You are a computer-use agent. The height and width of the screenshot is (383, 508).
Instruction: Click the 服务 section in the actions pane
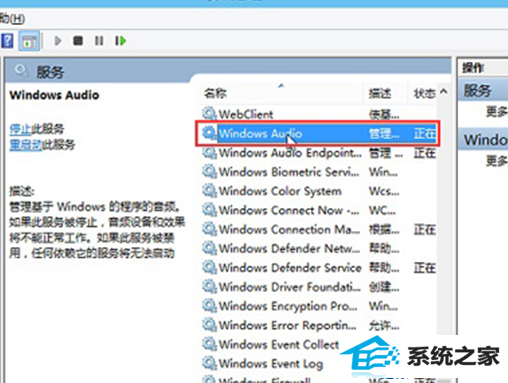[483, 90]
